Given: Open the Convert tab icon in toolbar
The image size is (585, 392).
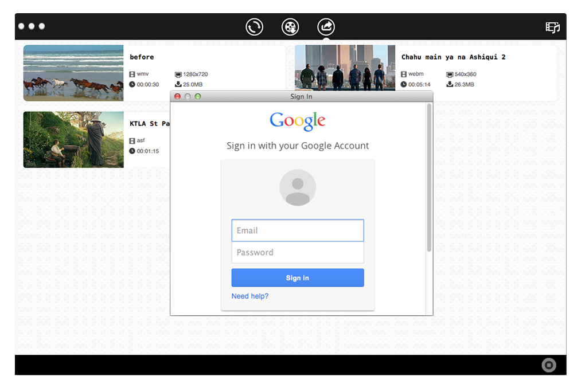Looking at the screenshot, I should [x=255, y=27].
